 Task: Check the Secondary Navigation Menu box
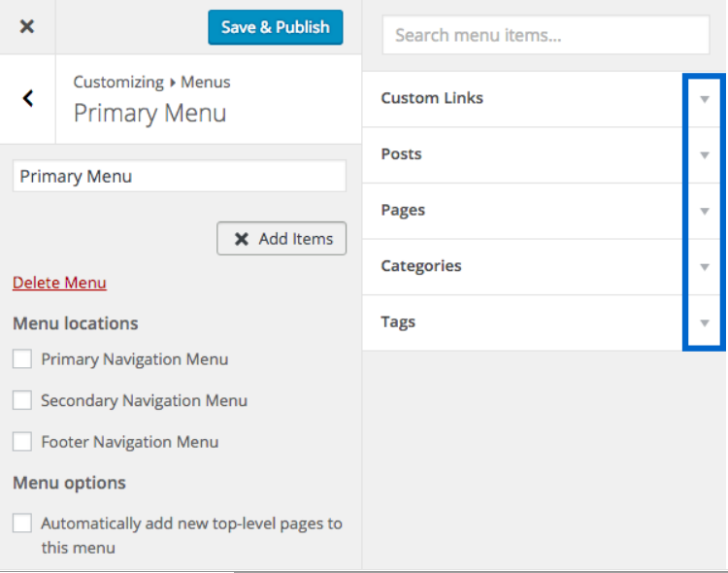(22, 400)
